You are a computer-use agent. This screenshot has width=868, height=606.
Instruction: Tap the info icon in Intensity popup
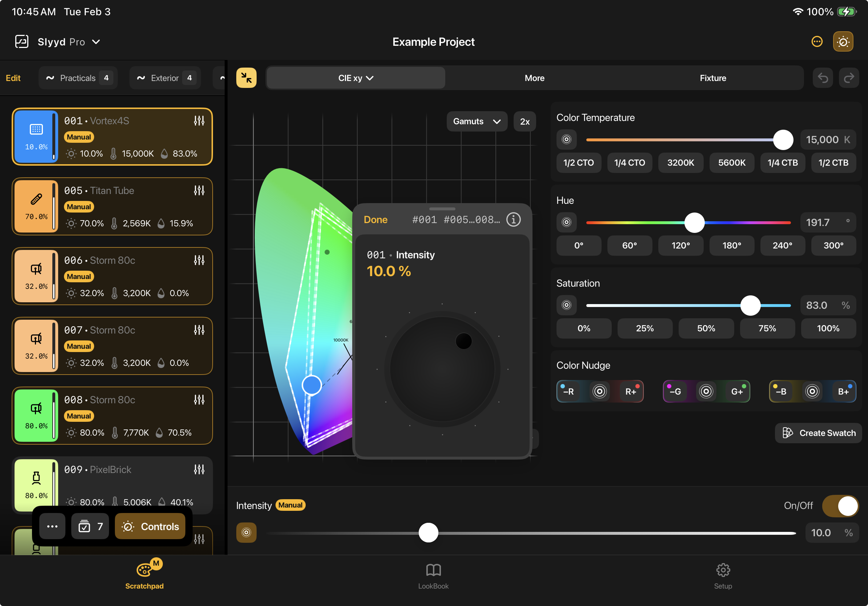tap(513, 219)
